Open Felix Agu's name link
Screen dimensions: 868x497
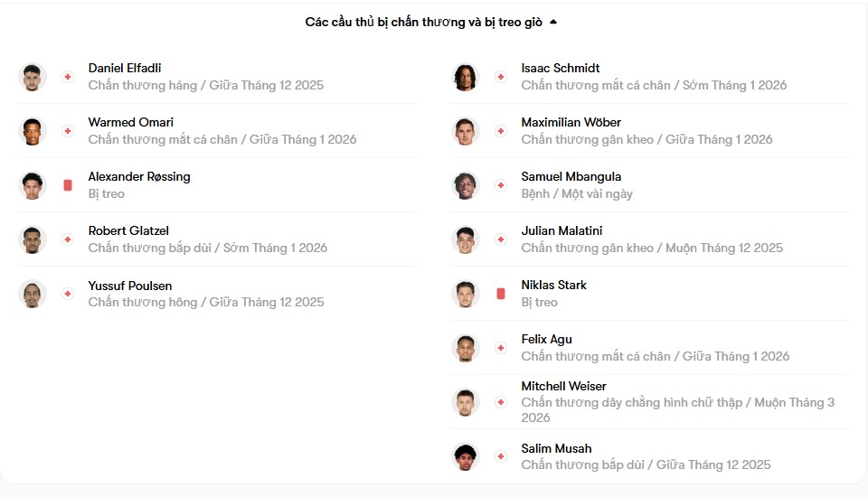[x=546, y=339]
